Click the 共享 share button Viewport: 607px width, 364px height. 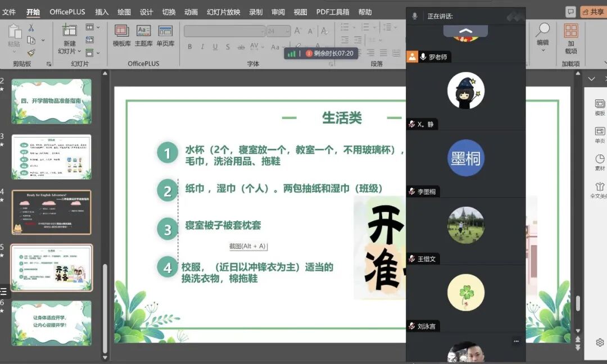[x=592, y=12]
